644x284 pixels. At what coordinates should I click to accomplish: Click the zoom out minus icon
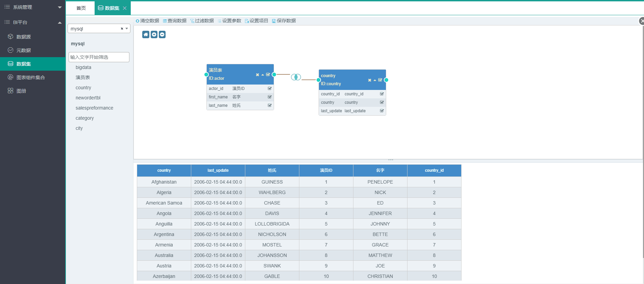(x=162, y=34)
